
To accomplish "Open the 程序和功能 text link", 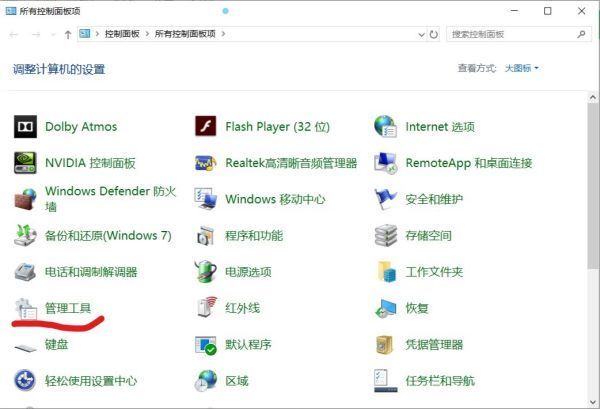I will (254, 236).
